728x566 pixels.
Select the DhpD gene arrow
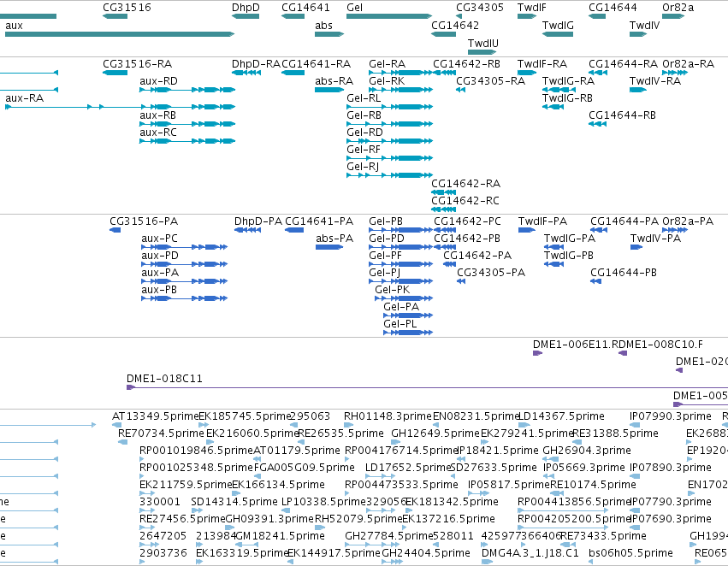(246, 16)
